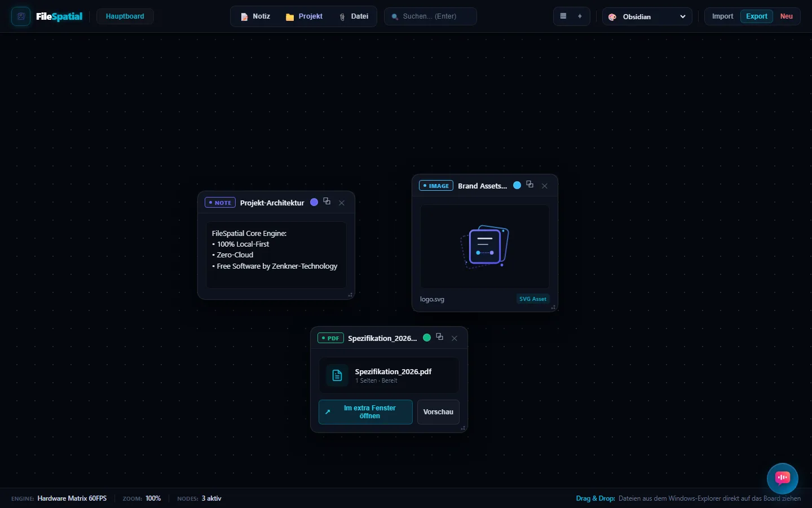Click the Export button
Screen dimensions: 812x508
757,16
